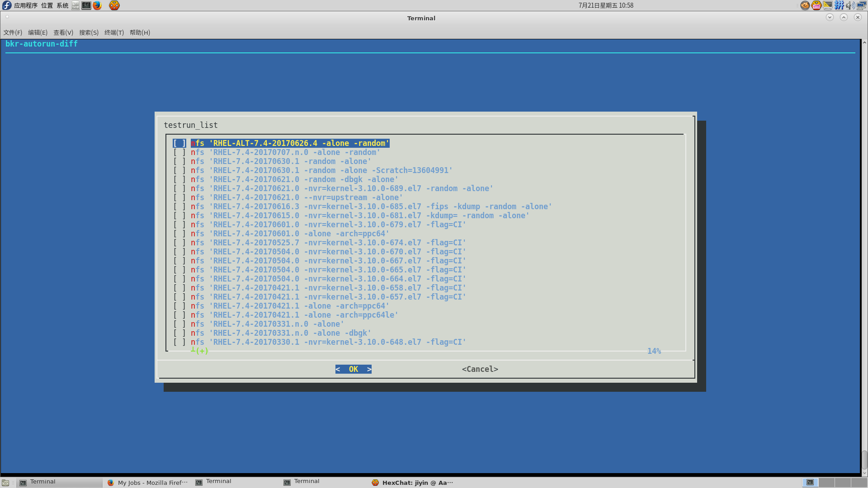The width and height of the screenshot is (868, 488).
Task: Click the orange HexChat launcher icon
Action: (114, 5)
